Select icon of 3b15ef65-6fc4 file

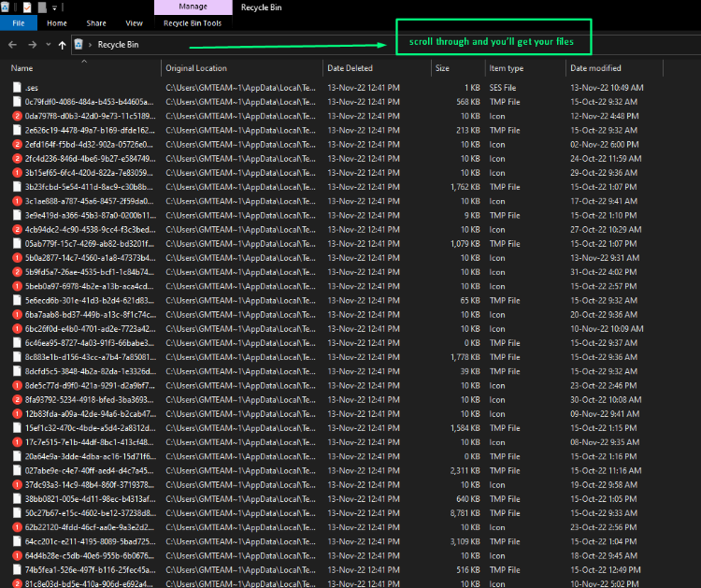pyautogui.click(x=17, y=173)
